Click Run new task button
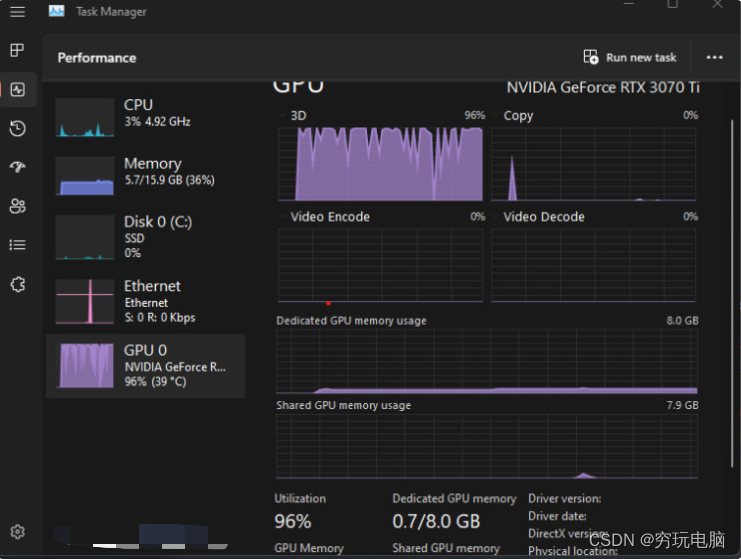The width and height of the screenshot is (741, 559). [x=629, y=58]
